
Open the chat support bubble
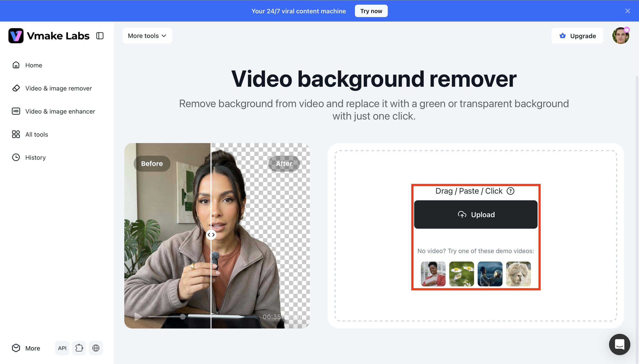point(619,344)
